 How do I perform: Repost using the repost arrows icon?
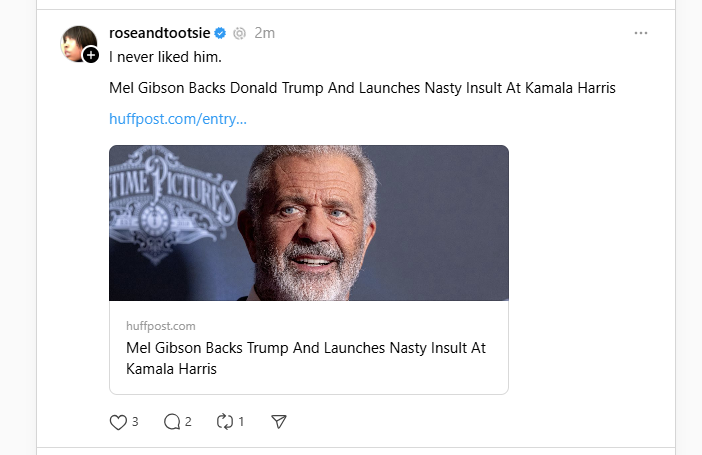[x=225, y=422]
